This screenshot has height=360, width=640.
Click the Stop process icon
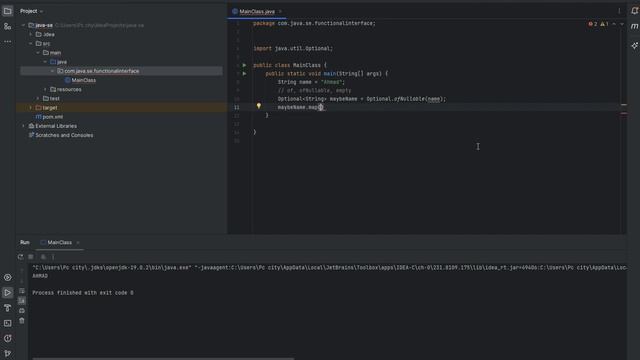[x=31, y=257]
